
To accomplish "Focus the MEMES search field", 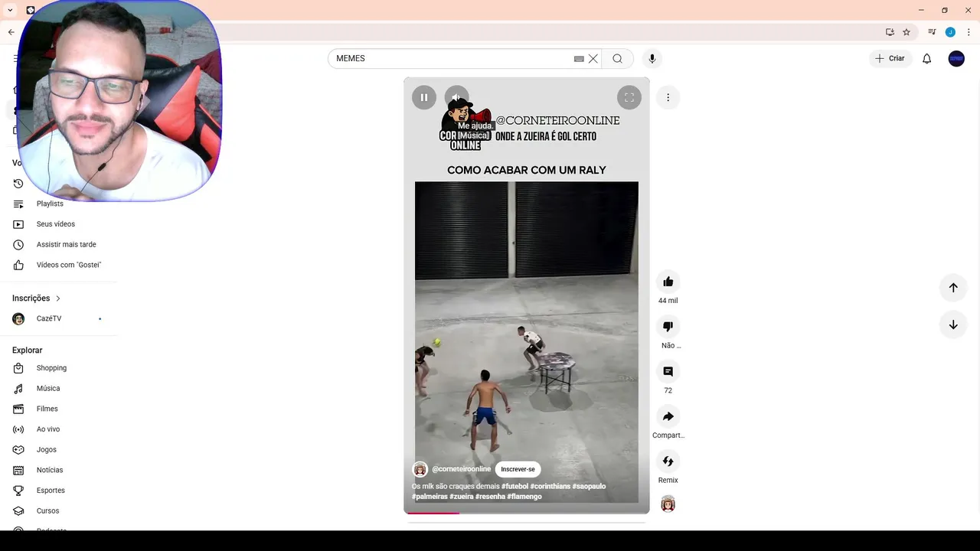I will pos(452,59).
